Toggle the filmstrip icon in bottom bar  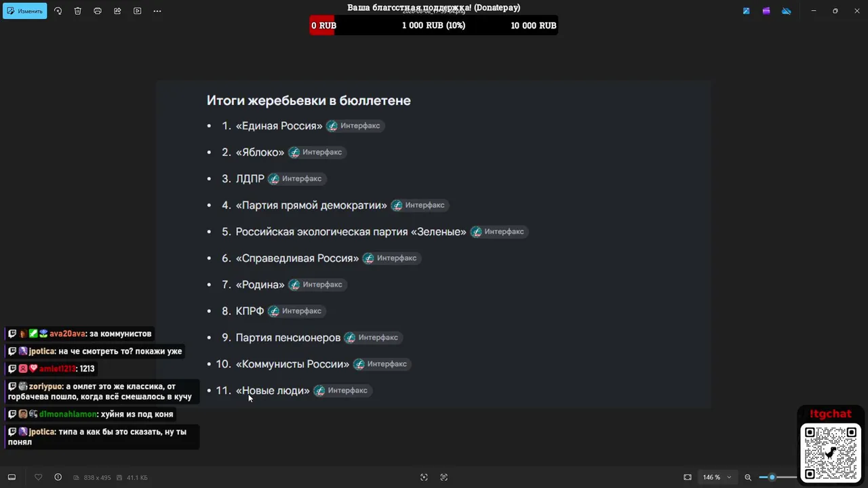tap(12, 477)
